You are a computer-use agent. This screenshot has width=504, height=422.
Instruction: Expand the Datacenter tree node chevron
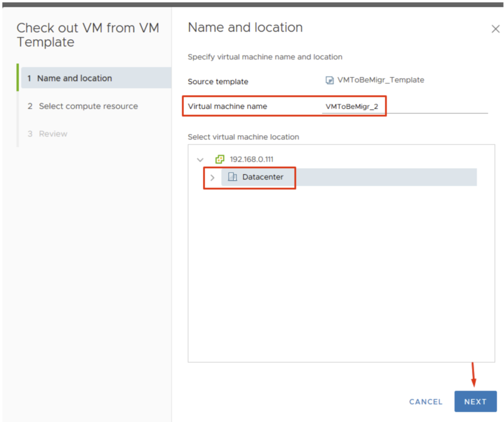212,177
